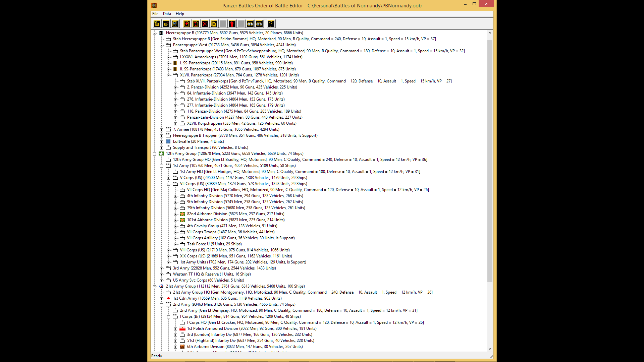The width and height of the screenshot is (644, 362).
Task: Select the XIX Corps (US) row
Action: click(x=236, y=256)
